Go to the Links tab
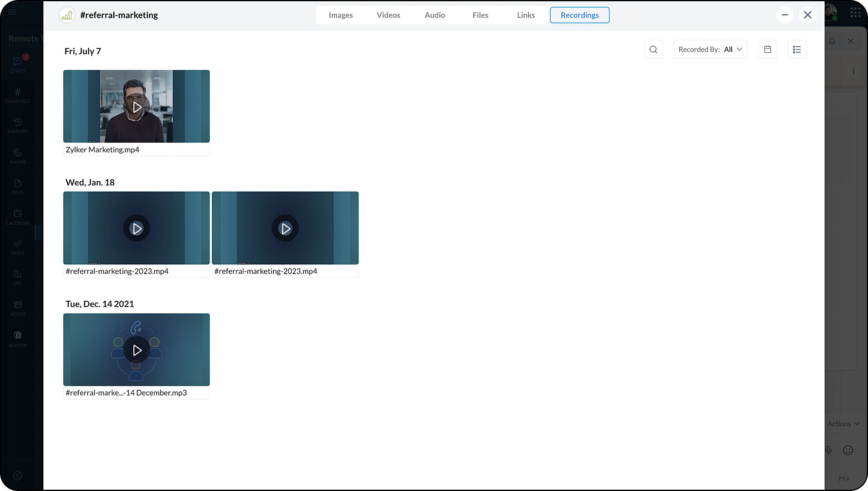 526,15
